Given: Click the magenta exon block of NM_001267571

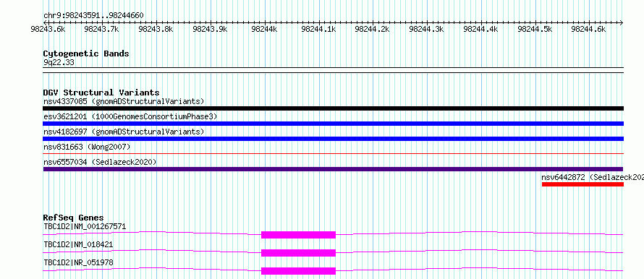Looking at the screenshot, I should pos(299,235).
